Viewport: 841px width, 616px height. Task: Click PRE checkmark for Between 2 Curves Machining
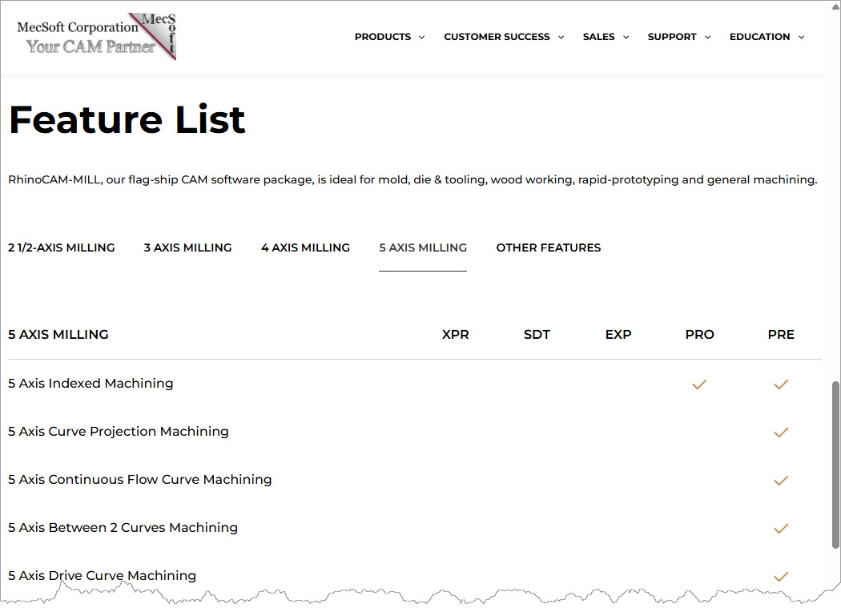781,529
